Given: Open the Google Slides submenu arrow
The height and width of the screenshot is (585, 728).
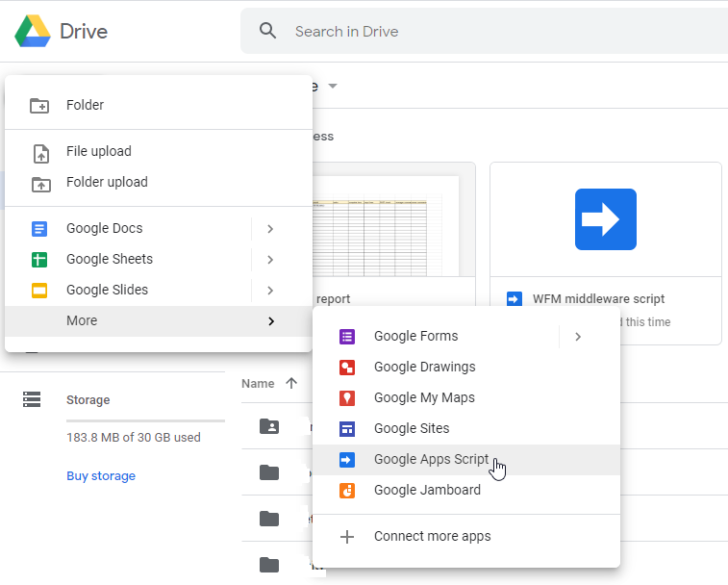Looking at the screenshot, I should (270, 291).
